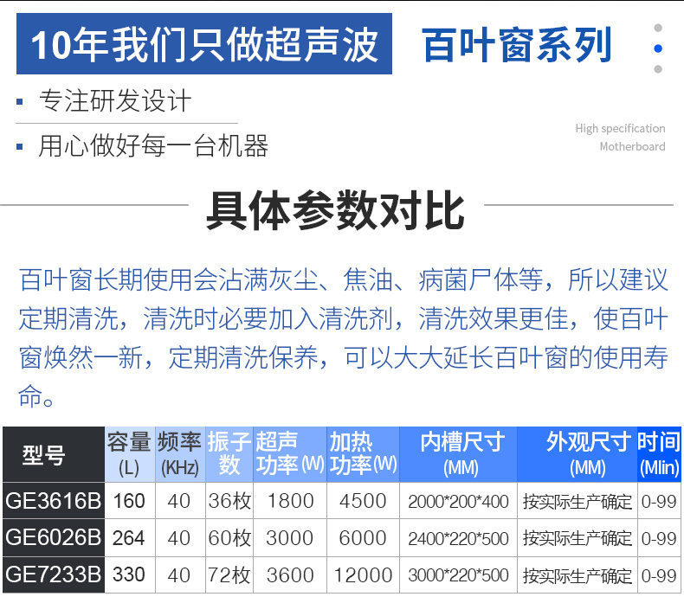Click the 外观尺寸 (MM) column header
This screenshot has height=616, width=684.
pyautogui.click(x=578, y=454)
